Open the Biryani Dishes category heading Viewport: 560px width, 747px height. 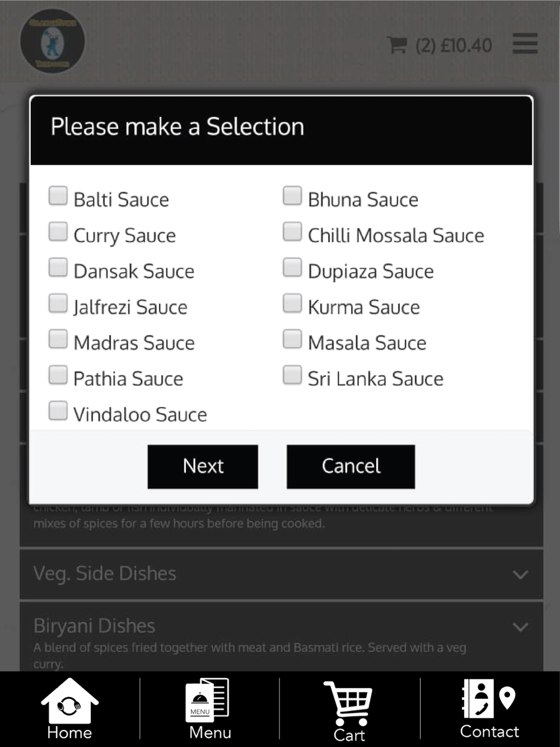tap(94, 625)
